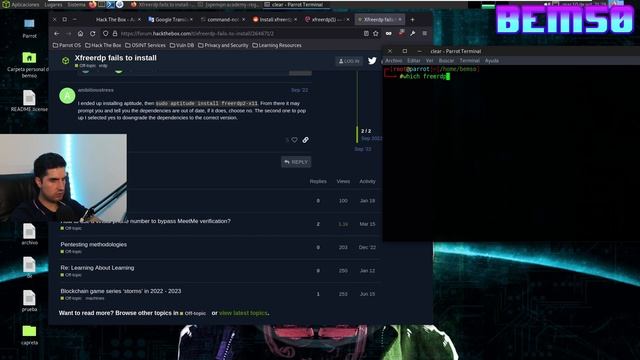Click Firefox forward arrow
The image size is (640, 360).
[x=69, y=33]
